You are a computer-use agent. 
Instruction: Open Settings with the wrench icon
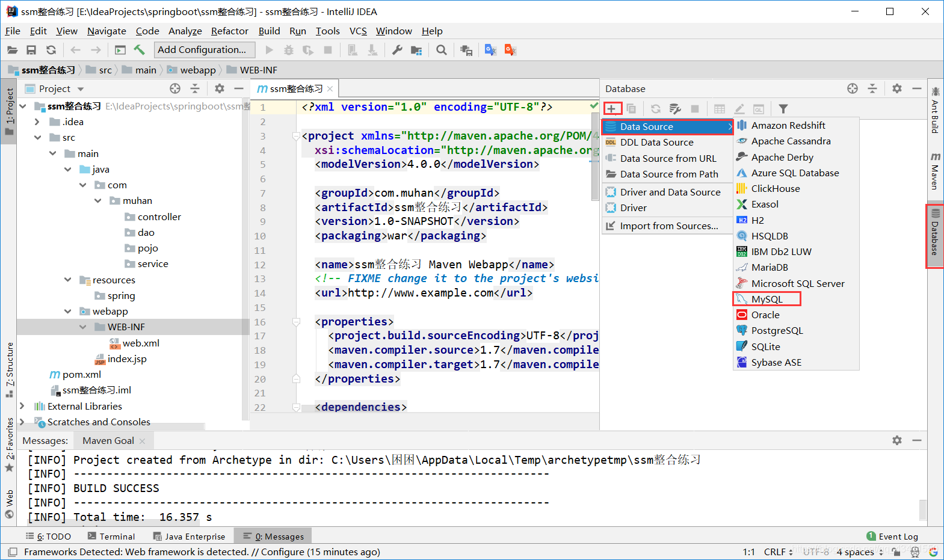click(397, 50)
